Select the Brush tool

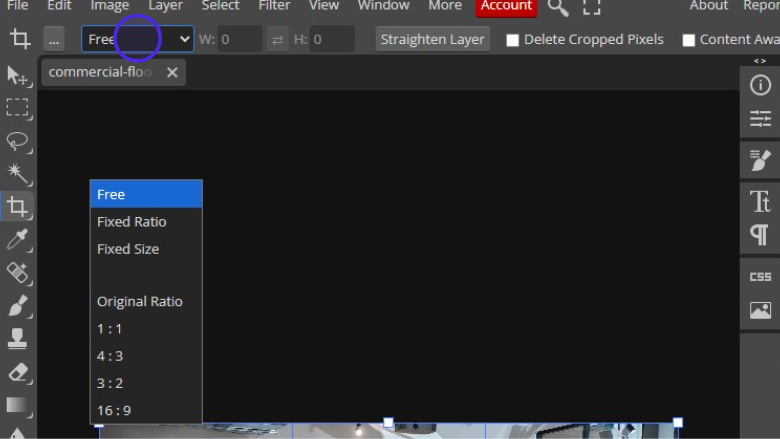point(18,305)
